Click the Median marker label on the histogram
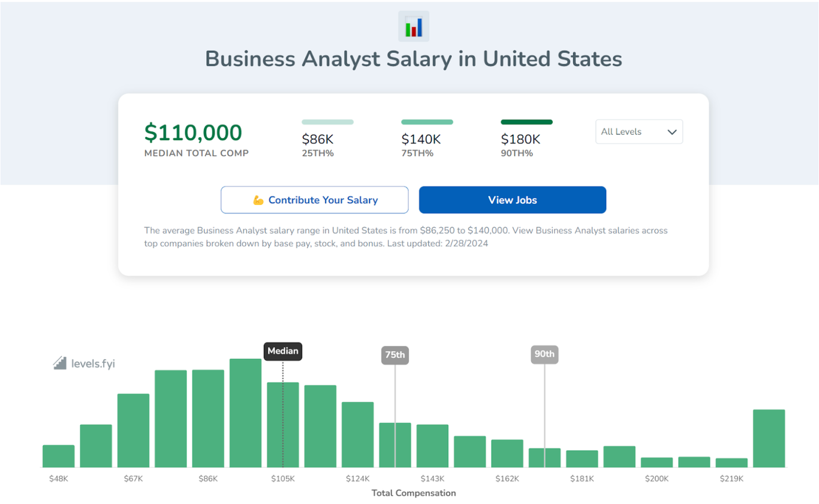Viewport: 819px width, 504px height. [x=282, y=351]
